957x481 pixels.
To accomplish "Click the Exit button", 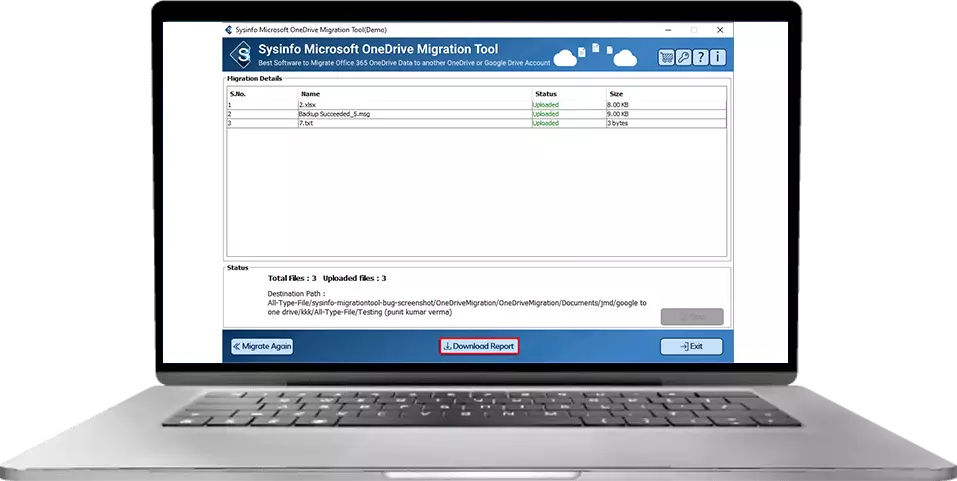I will pos(692,346).
